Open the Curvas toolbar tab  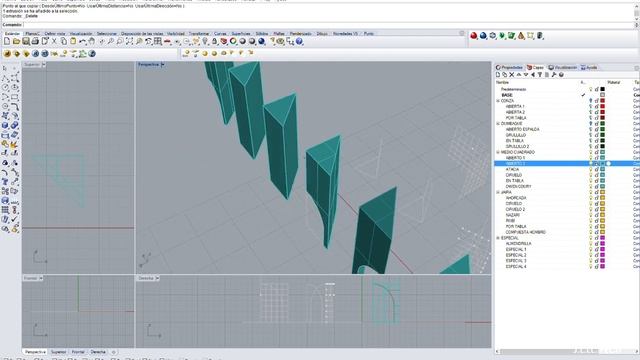(220, 33)
